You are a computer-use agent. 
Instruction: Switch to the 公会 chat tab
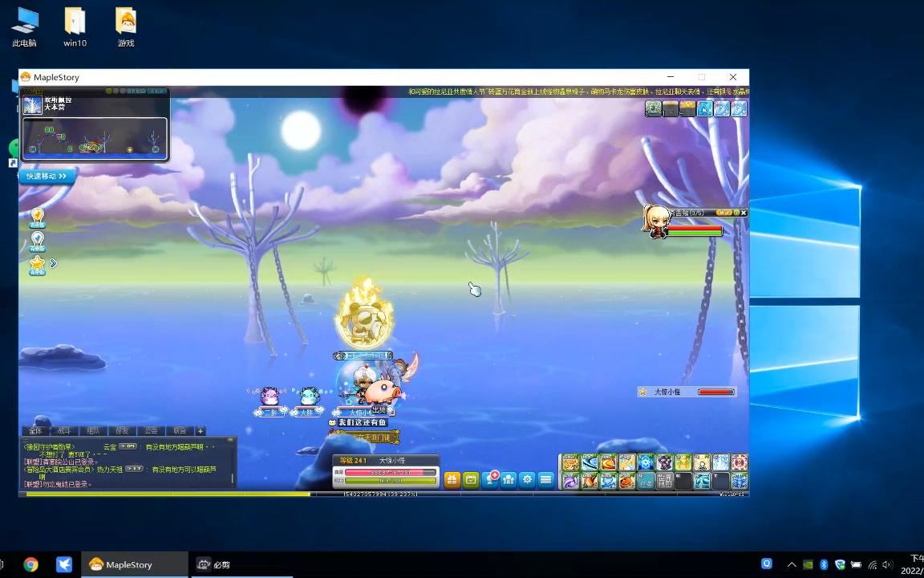pos(150,431)
